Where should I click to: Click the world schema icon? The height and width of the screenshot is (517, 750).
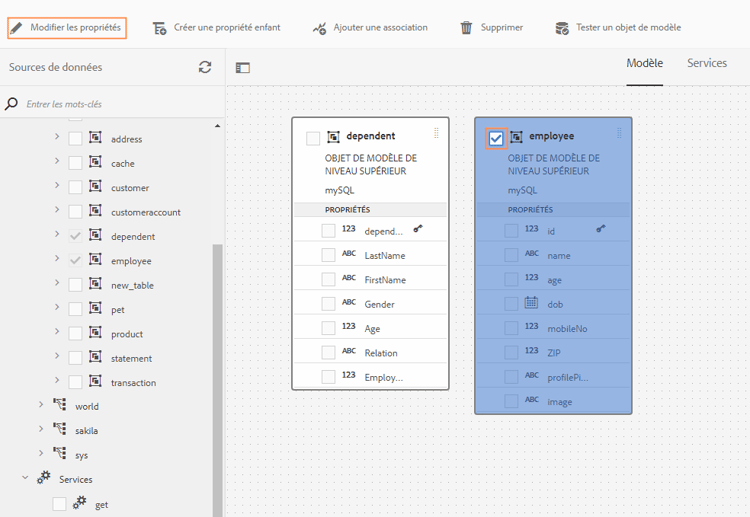click(x=59, y=405)
